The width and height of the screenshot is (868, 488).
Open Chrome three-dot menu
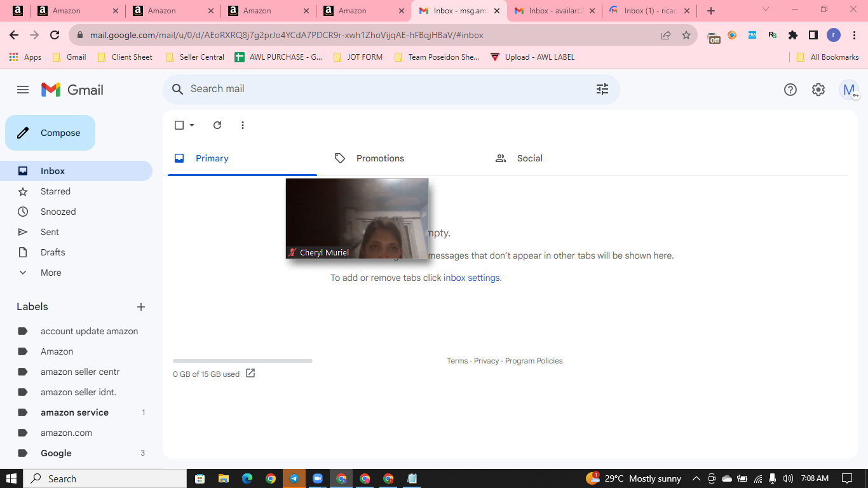pyautogui.click(x=854, y=35)
